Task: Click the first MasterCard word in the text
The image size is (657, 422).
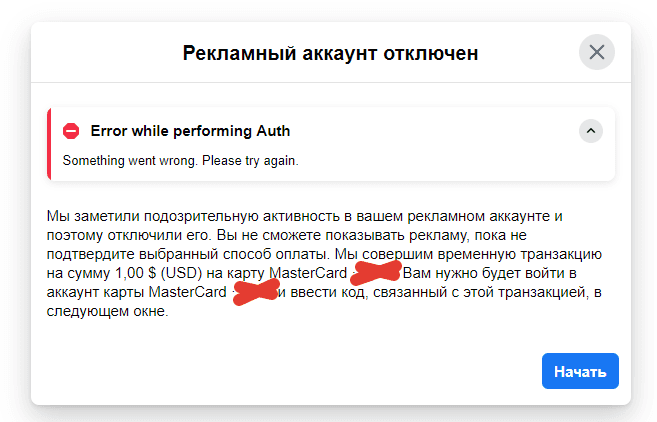Action: (x=308, y=273)
